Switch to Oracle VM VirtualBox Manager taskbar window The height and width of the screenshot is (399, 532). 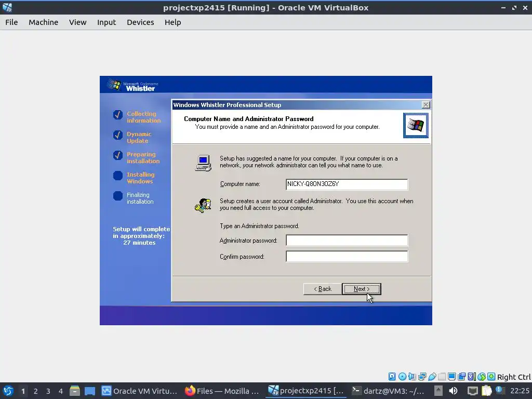pyautogui.click(x=139, y=391)
